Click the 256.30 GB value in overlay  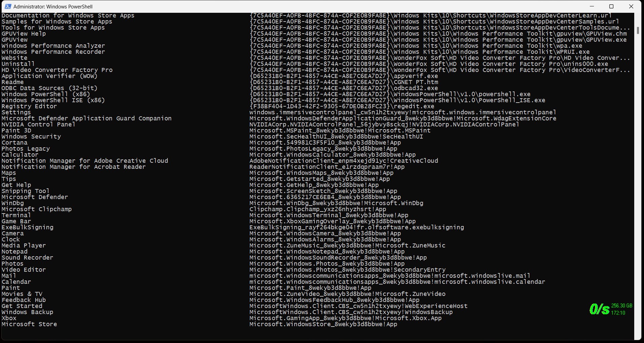coord(621,306)
